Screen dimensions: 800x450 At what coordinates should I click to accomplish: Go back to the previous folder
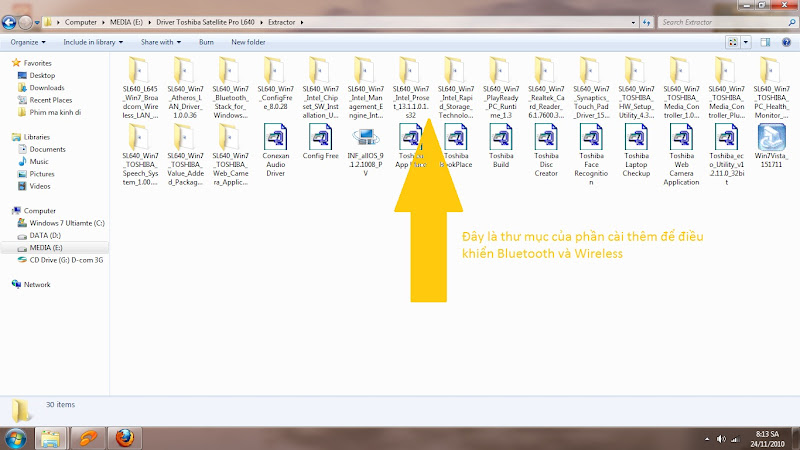[x=9, y=22]
